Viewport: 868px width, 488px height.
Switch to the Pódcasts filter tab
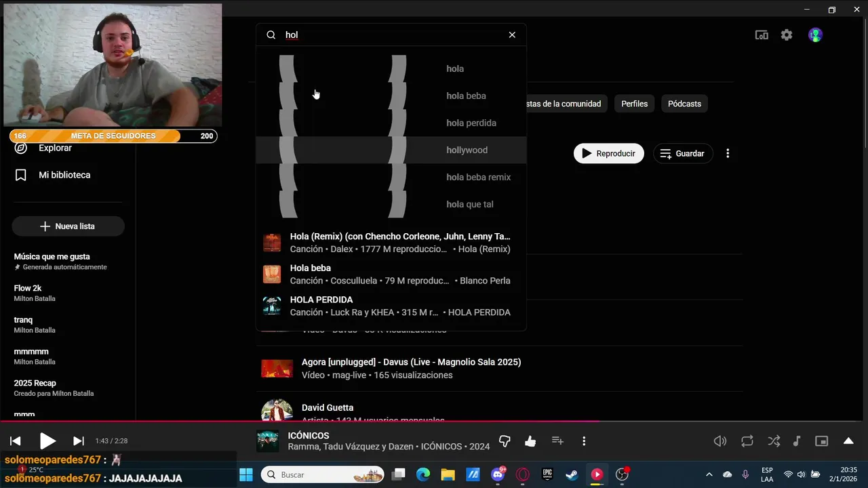(684, 104)
